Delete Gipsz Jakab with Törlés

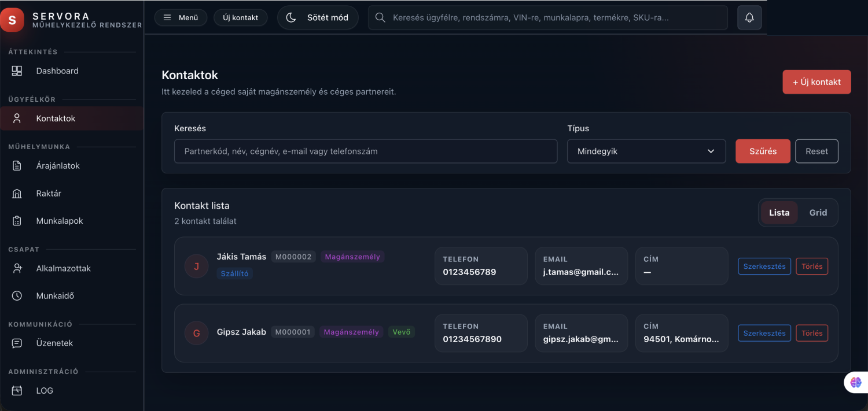pos(812,333)
